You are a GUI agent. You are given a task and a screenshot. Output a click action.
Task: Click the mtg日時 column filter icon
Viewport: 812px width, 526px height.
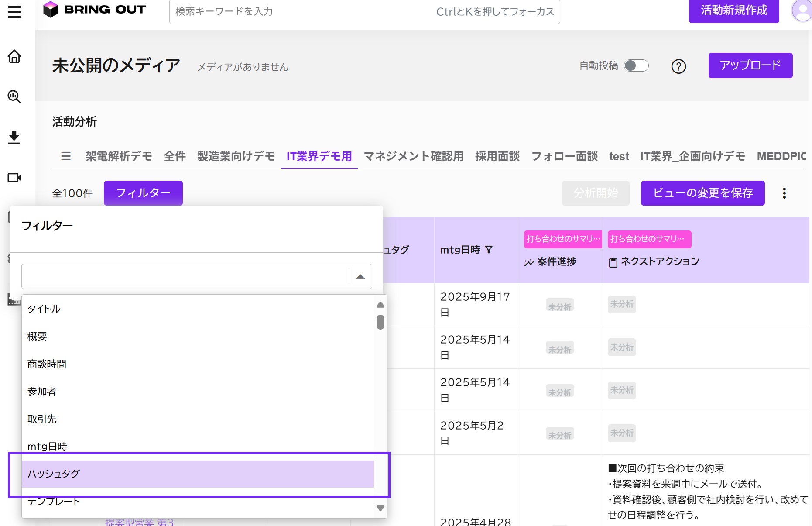[489, 250]
